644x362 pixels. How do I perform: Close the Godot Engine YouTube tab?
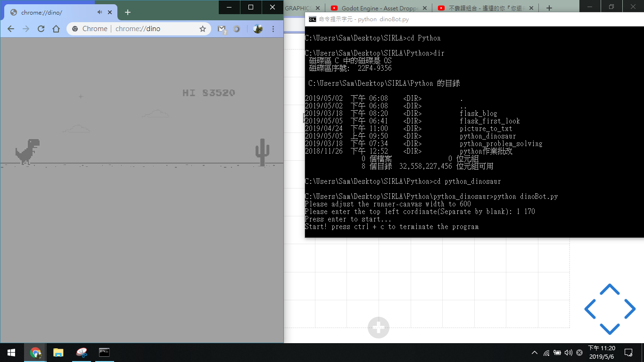click(x=424, y=8)
